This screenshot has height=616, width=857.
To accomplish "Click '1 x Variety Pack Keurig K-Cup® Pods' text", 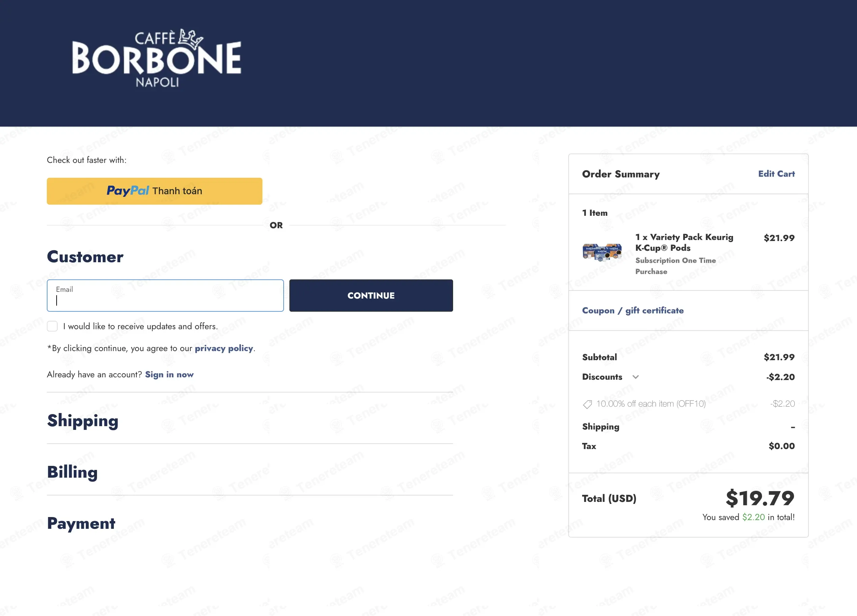I will [684, 242].
